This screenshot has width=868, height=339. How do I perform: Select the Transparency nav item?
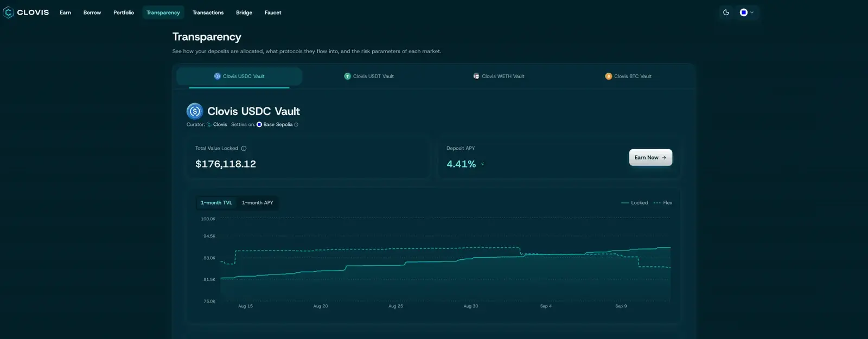pos(163,12)
